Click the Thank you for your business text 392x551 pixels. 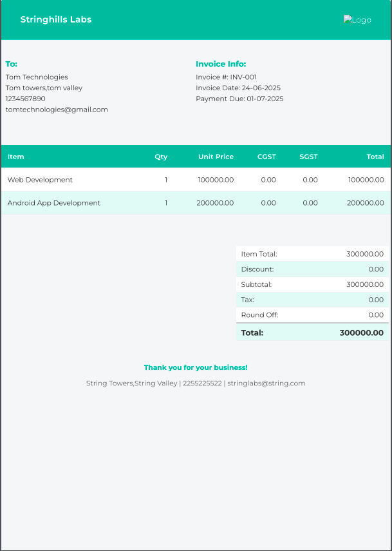[x=196, y=367]
